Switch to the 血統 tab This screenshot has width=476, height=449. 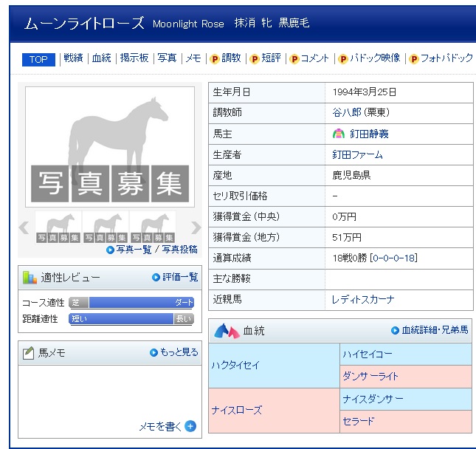tap(101, 58)
